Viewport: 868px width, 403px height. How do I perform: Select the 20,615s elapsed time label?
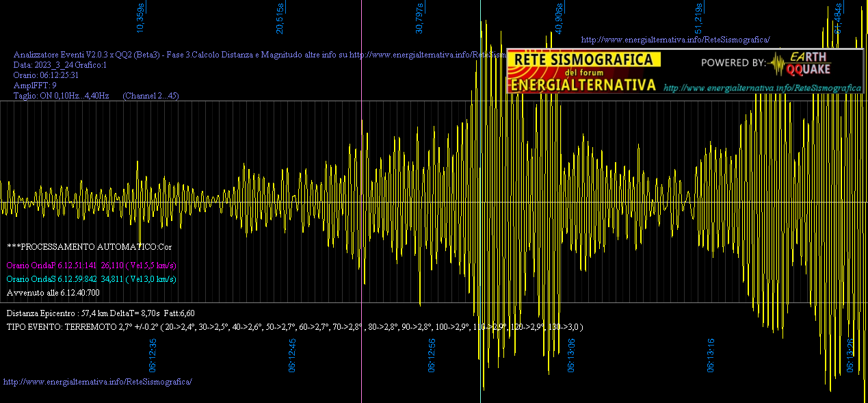click(280, 18)
